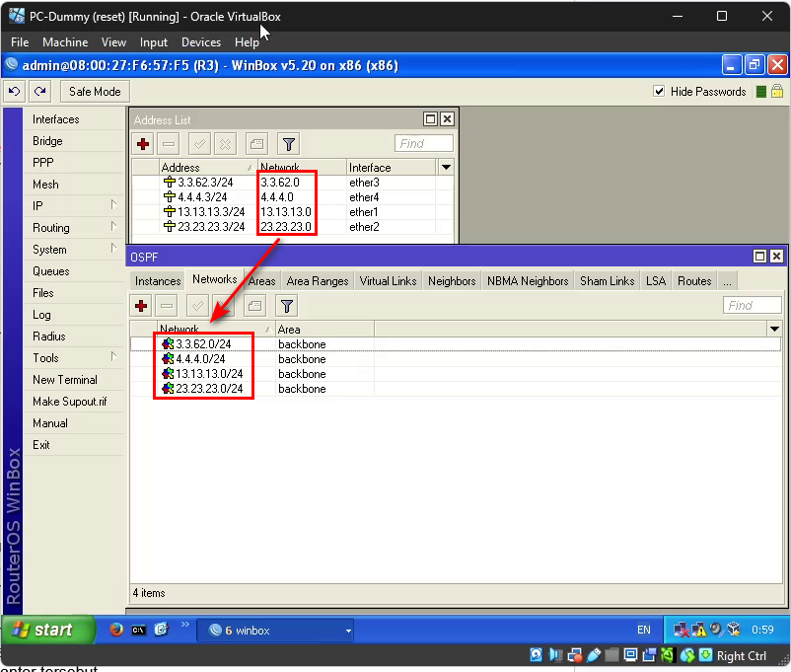Click the green load indicator square
The image size is (791, 672).
pos(761,92)
